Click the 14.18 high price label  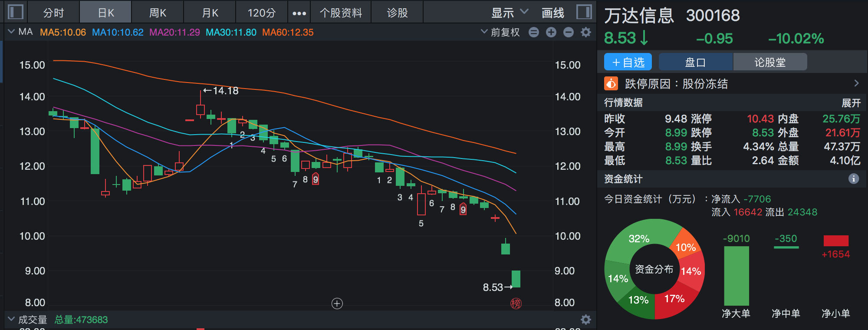pyautogui.click(x=221, y=91)
